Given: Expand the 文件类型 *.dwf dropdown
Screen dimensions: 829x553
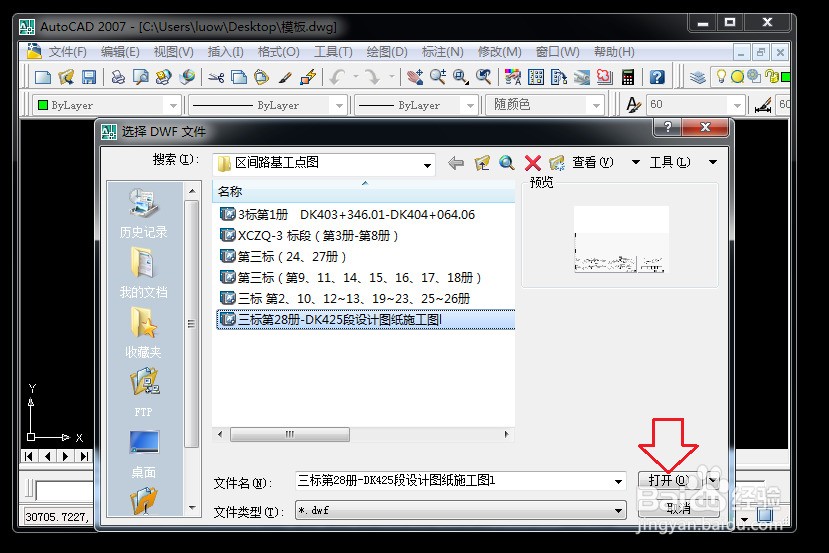Looking at the screenshot, I should click(619, 511).
